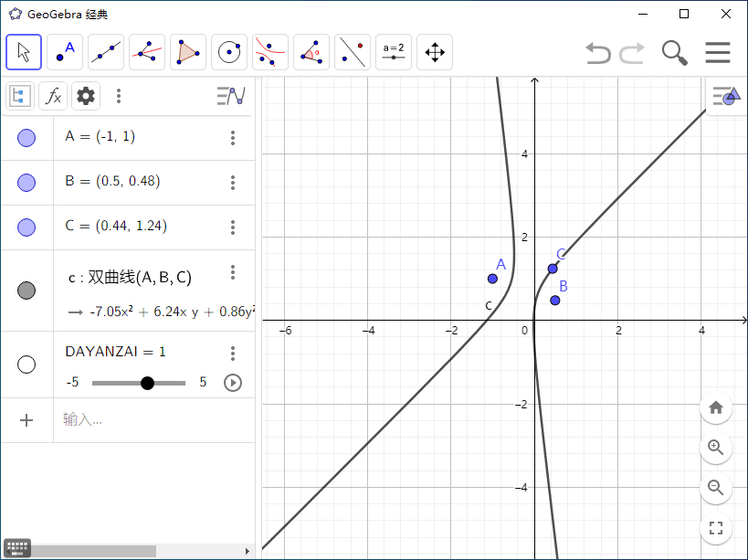748x560 pixels.
Task: Select the Move Graphics View tool
Action: coord(434,52)
